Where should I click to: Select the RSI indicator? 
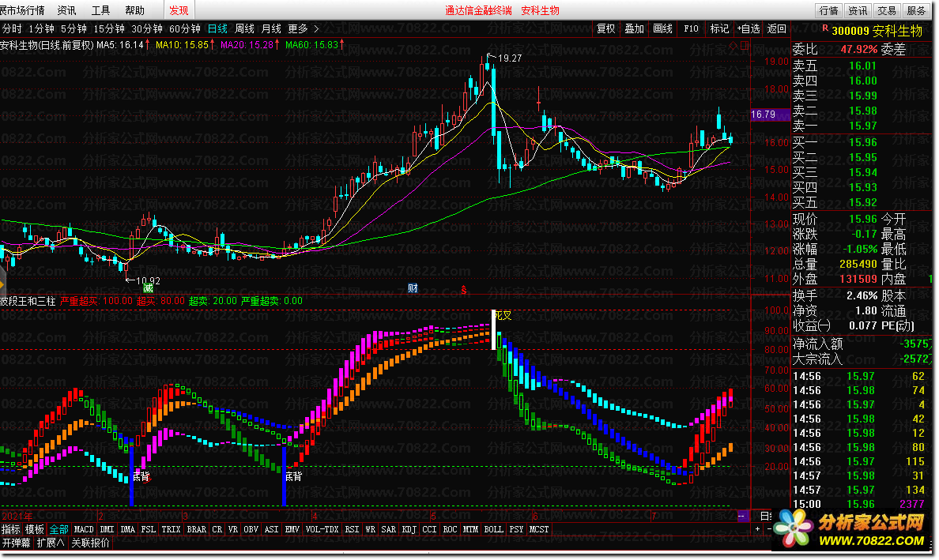coord(353,529)
